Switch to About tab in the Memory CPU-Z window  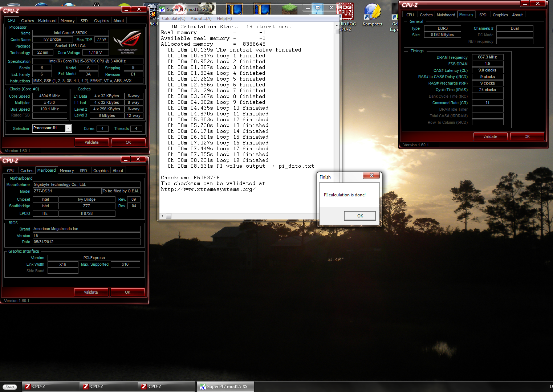tap(517, 15)
